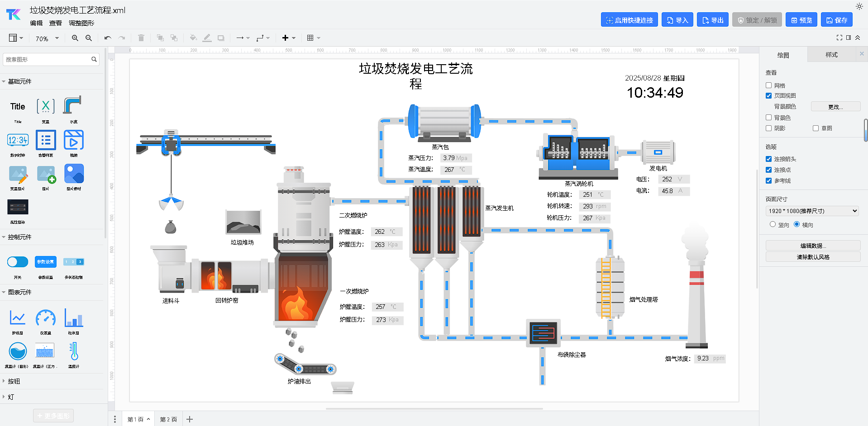868x426 pixels.
Task: Choose the video (视频) component
Action: pos(73,141)
